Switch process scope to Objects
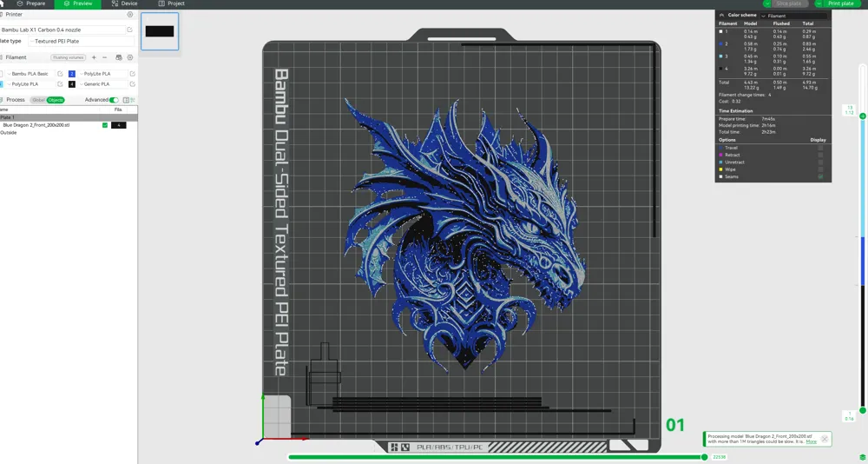The height and width of the screenshot is (464, 868). pyautogui.click(x=56, y=100)
